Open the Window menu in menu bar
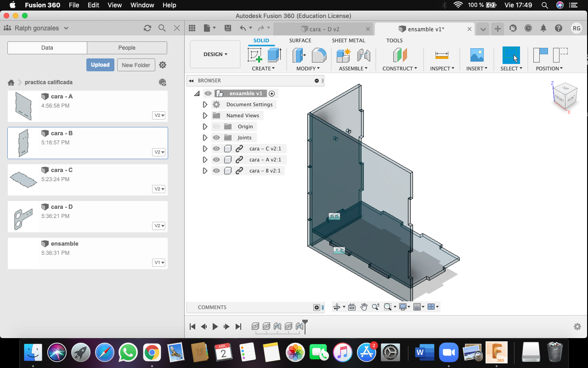Image resolution: width=588 pixels, height=368 pixels. click(142, 5)
